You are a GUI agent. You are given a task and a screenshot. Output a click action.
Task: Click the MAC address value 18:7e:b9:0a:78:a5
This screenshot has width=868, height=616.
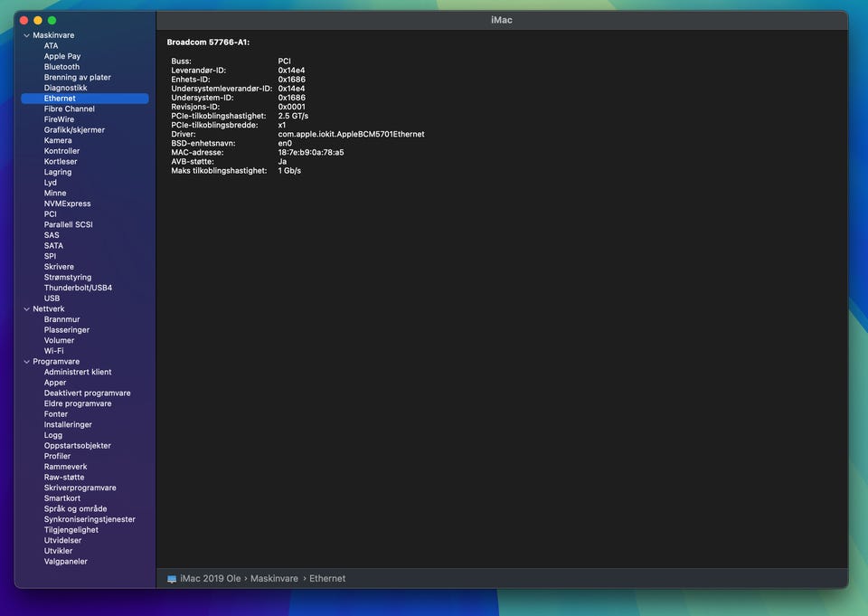[x=310, y=152]
